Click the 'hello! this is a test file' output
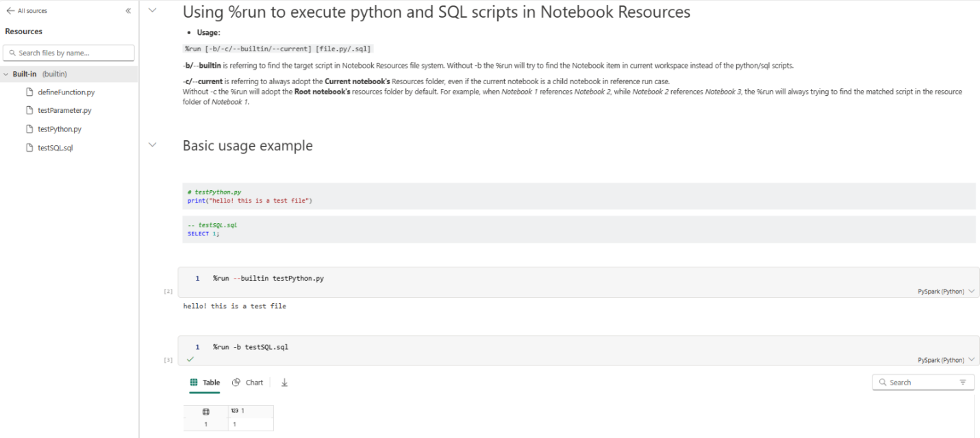 pyautogui.click(x=235, y=306)
